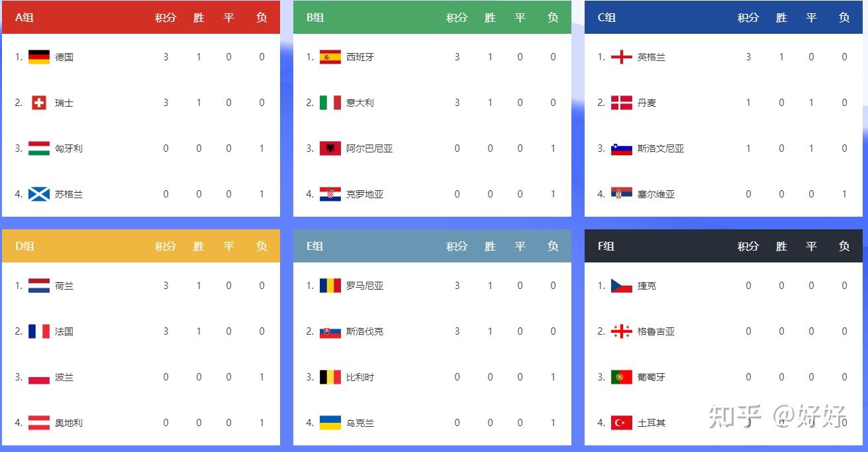The image size is (868, 452).
Task: Click team name 斯洛文尼亚
Action: 661,148
